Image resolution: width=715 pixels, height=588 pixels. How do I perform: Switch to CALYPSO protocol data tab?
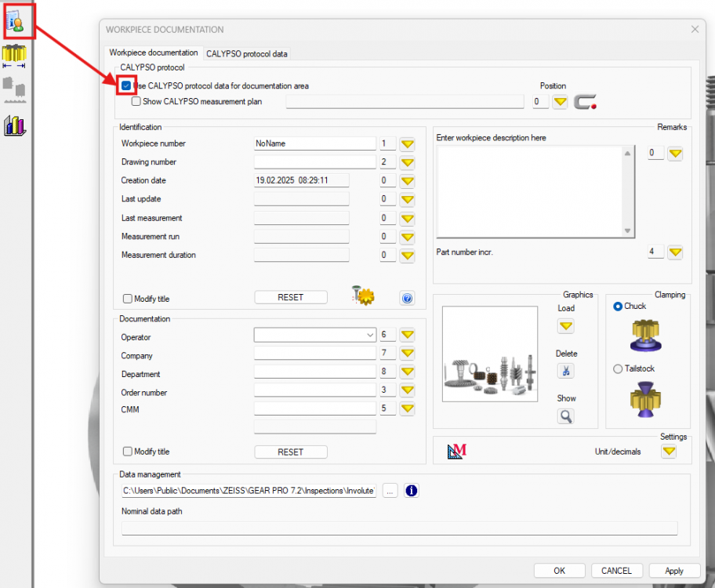[247, 54]
